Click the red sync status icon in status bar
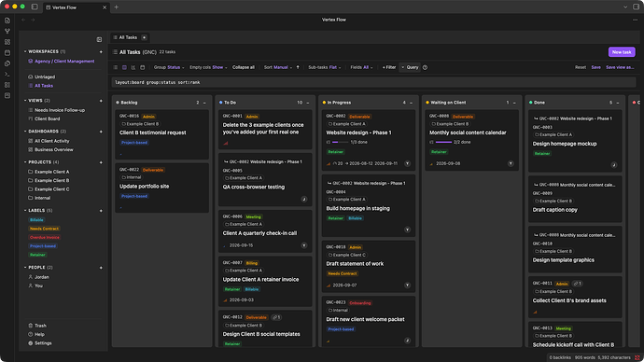The width and height of the screenshot is (644, 362). pyautogui.click(x=637, y=357)
